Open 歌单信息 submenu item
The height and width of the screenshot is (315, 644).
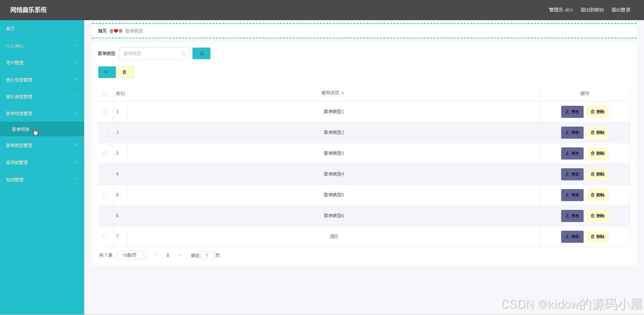42,129
